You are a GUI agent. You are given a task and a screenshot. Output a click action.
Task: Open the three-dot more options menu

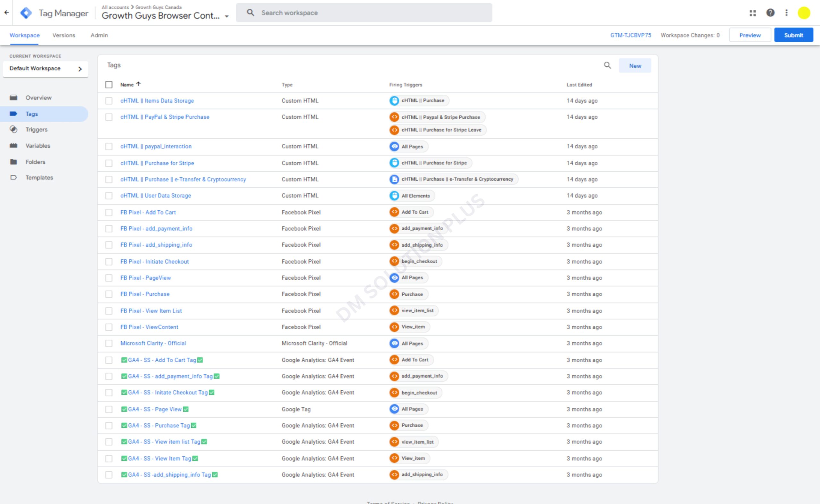[x=786, y=13]
